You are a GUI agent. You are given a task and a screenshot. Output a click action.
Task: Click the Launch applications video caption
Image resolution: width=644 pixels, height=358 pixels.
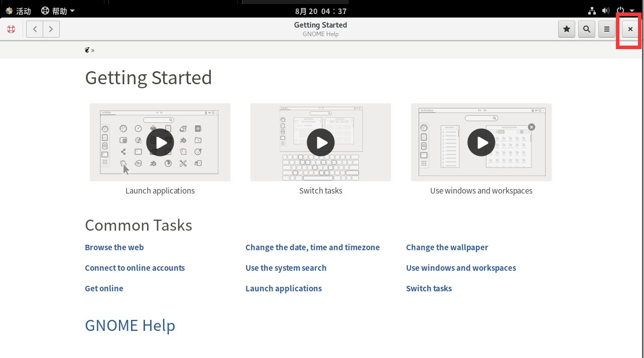coord(160,191)
